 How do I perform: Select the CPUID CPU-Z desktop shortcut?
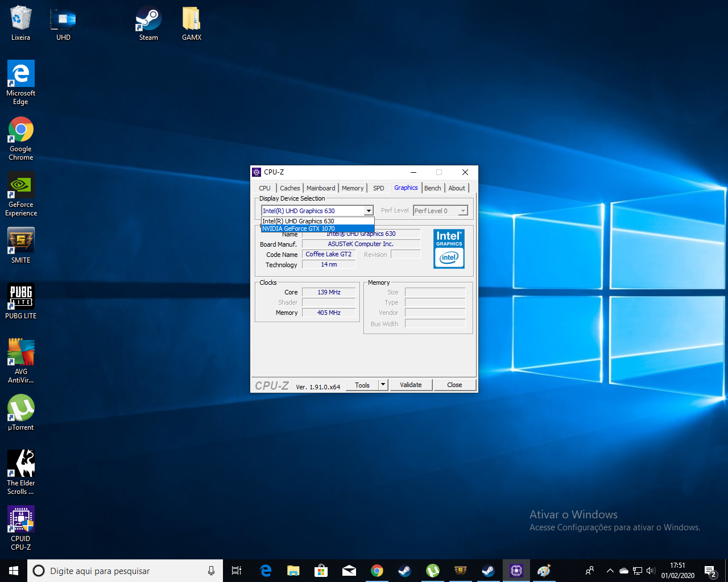[x=20, y=528]
